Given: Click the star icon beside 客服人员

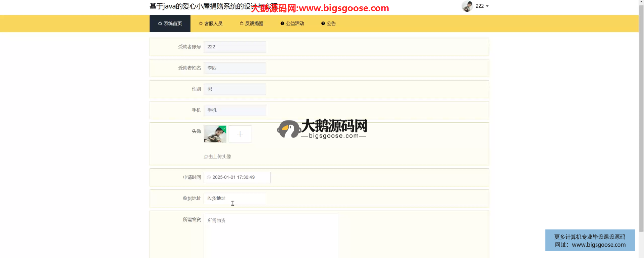Looking at the screenshot, I should pos(201,24).
